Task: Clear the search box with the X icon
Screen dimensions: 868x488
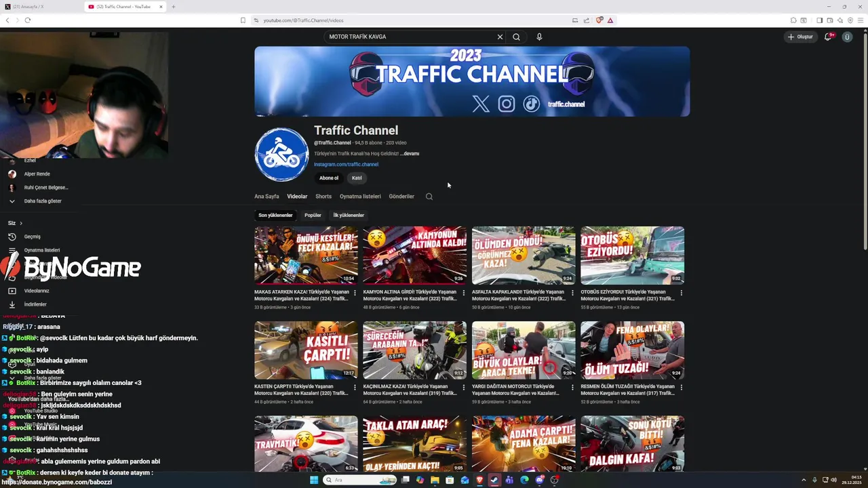Action: point(500,37)
